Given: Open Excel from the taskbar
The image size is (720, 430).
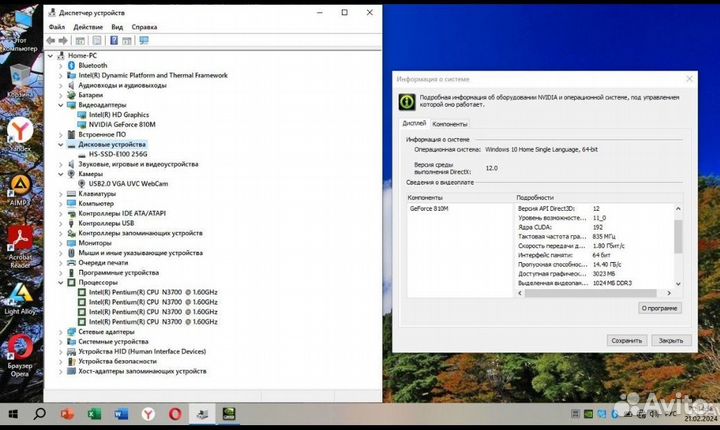Looking at the screenshot, I should tap(95, 414).
